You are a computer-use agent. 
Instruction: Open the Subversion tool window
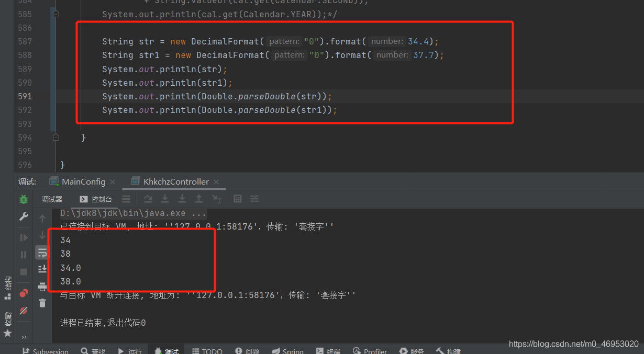pos(46,351)
